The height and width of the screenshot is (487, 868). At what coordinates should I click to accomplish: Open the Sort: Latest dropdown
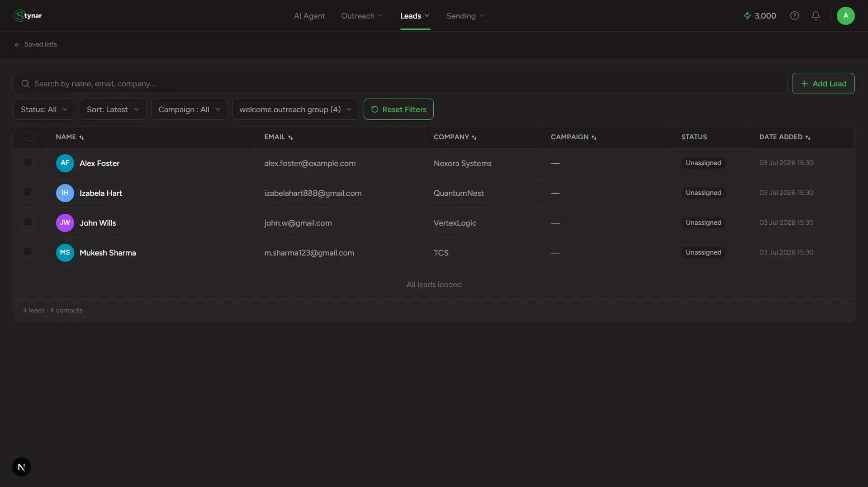[113, 109]
